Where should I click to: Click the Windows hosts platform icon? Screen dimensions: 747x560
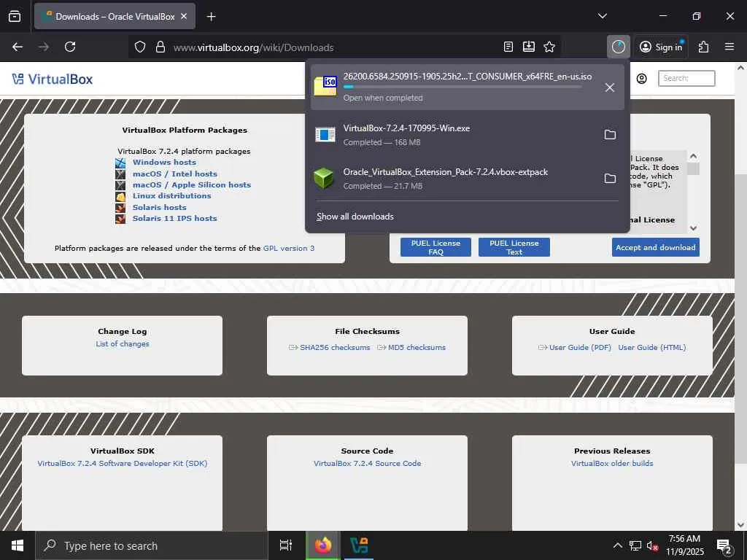click(120, 163)
